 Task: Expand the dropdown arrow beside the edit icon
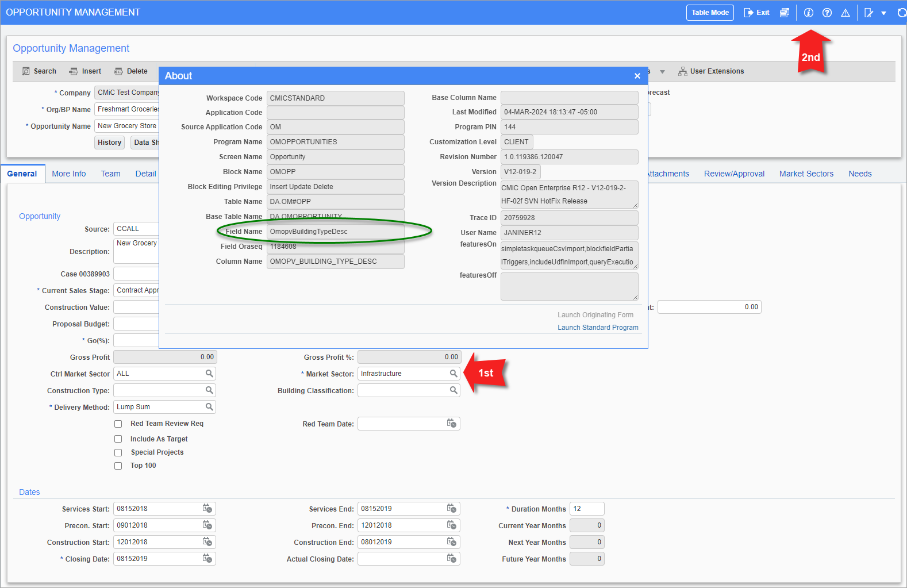tap(884, 13)
